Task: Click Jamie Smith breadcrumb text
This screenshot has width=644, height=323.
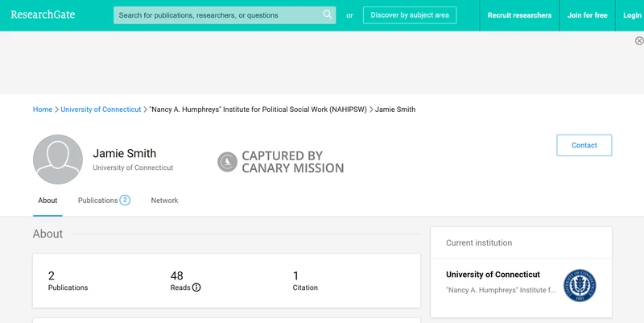Action: click(395, 110)
